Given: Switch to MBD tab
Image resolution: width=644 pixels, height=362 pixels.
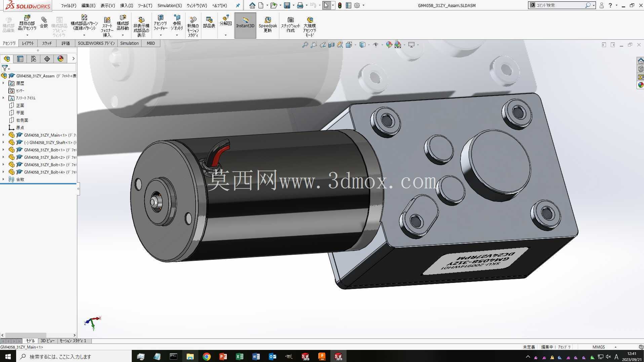Looking at the screenshot, I should point(151,43).
